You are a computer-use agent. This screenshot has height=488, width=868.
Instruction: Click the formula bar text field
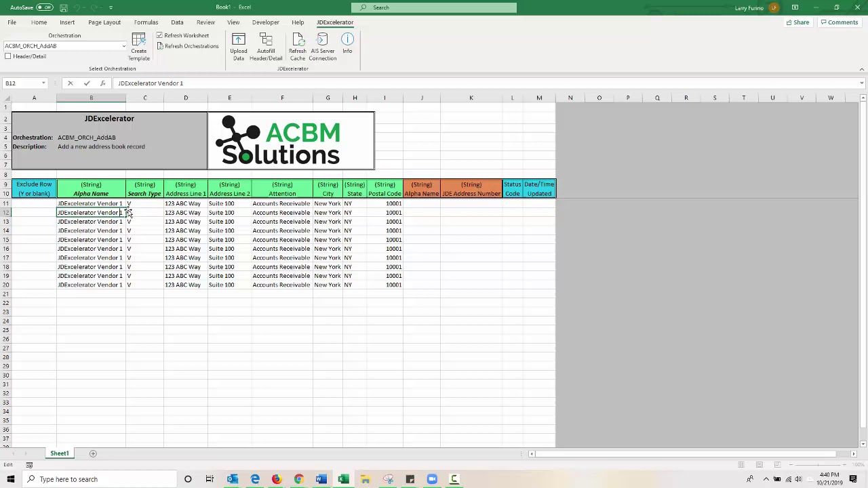pos(485,83)
